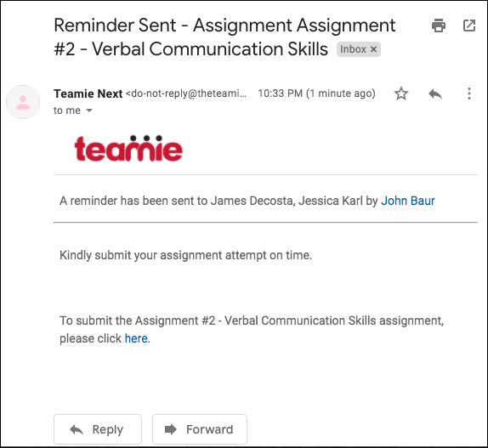Open the email in a new window
The image size is (488, 448).
pyautogui.click(x=469, y=26)
